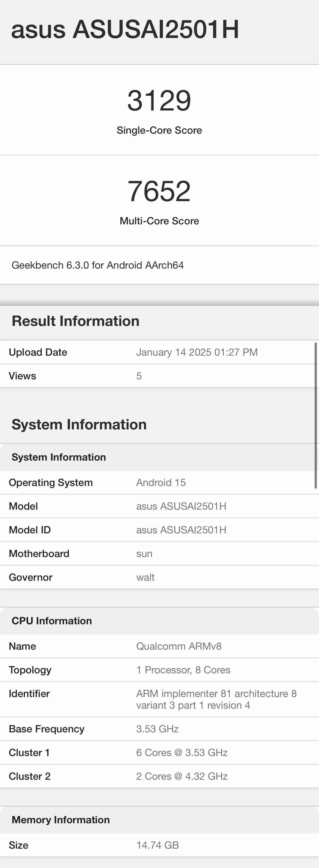Click the System Information table header
The height and width of the screenshot is (868, 319).
click(x=59, y=457)
